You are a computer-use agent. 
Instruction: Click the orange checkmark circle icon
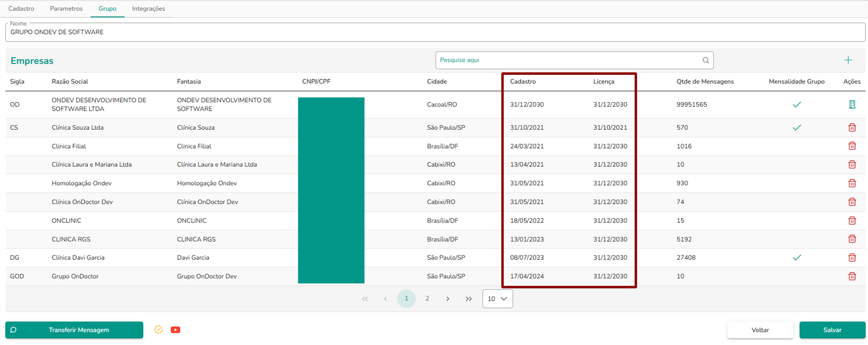159,330
